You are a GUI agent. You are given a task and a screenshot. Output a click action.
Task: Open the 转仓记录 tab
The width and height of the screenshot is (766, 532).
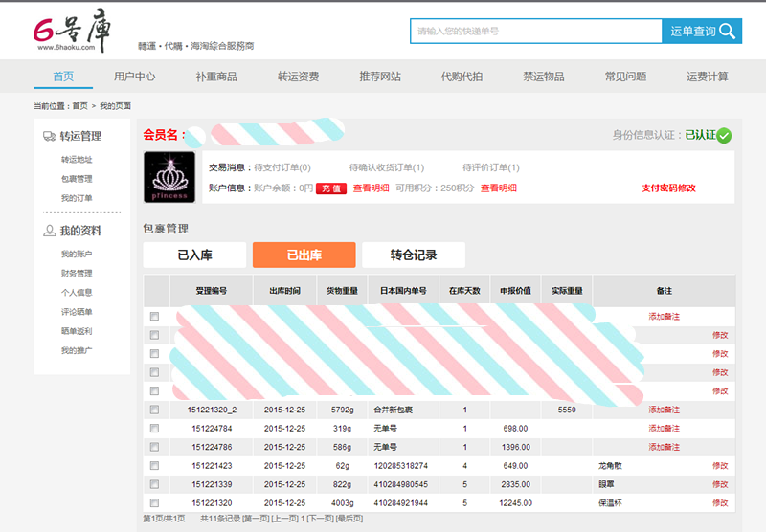tap(413, 255)
